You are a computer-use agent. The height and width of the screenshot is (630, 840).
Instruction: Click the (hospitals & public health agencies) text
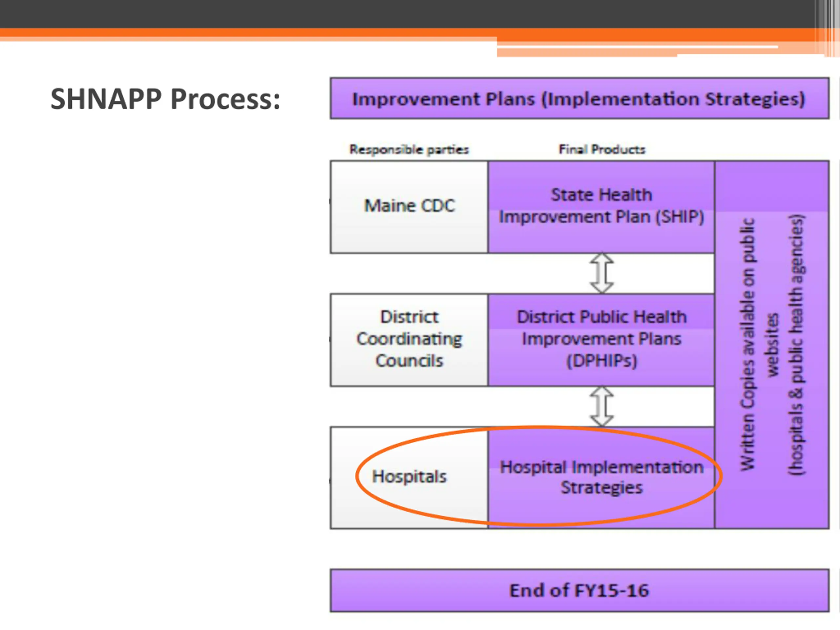click(x=796, y=345)
